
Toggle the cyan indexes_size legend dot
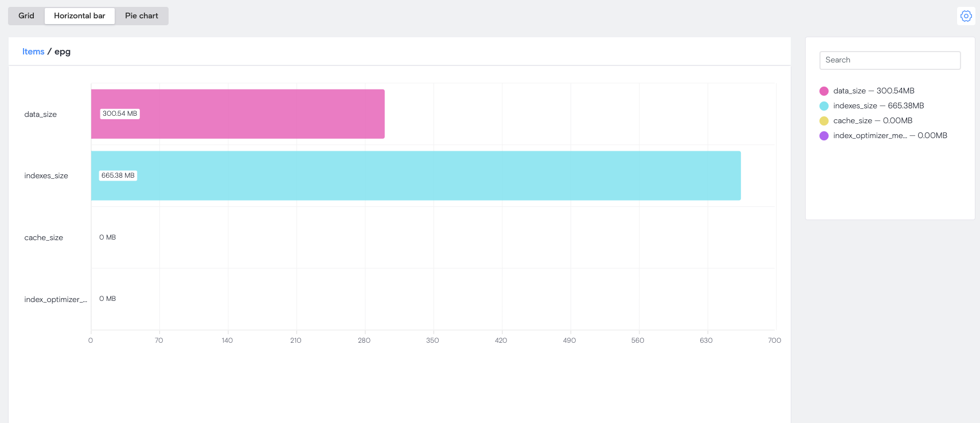click(824, 106)
